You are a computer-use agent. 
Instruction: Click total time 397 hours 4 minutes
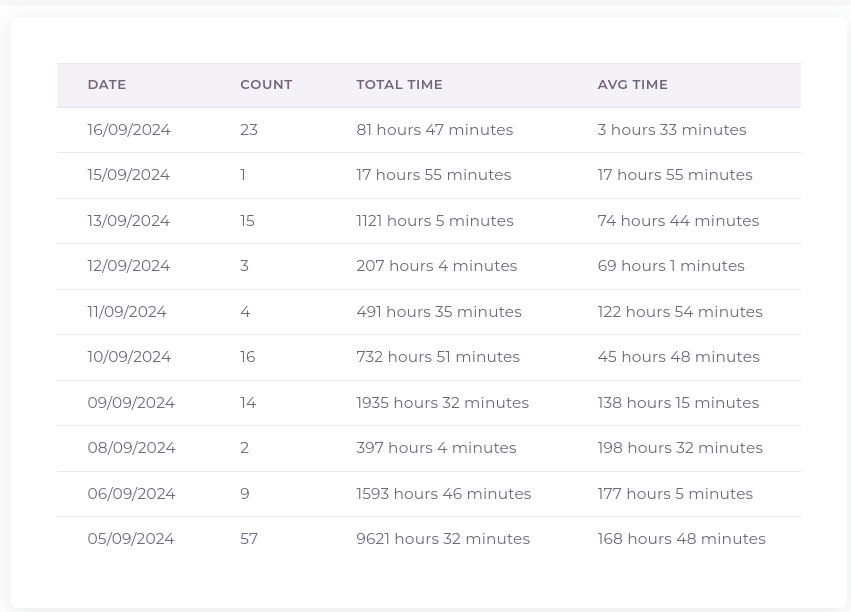[x=436, y=448]
